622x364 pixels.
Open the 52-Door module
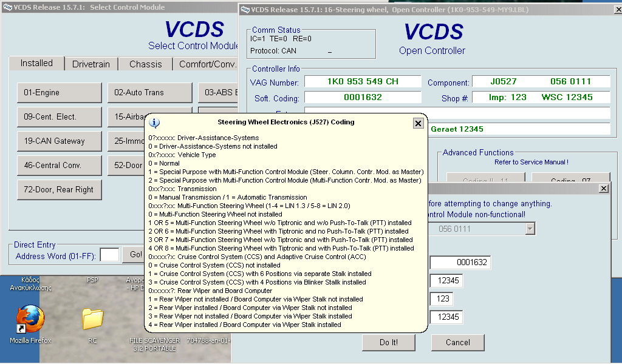tap(127, 165)
